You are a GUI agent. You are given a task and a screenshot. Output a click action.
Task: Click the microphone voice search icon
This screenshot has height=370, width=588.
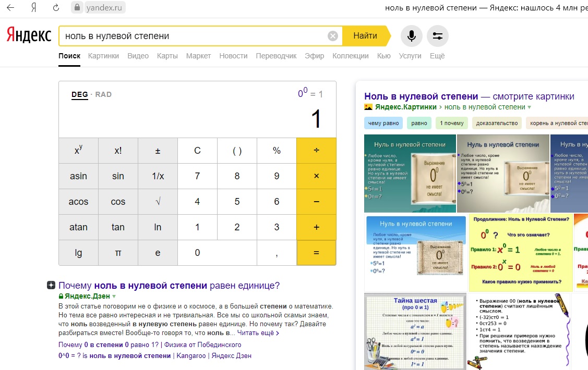[411, 36]
